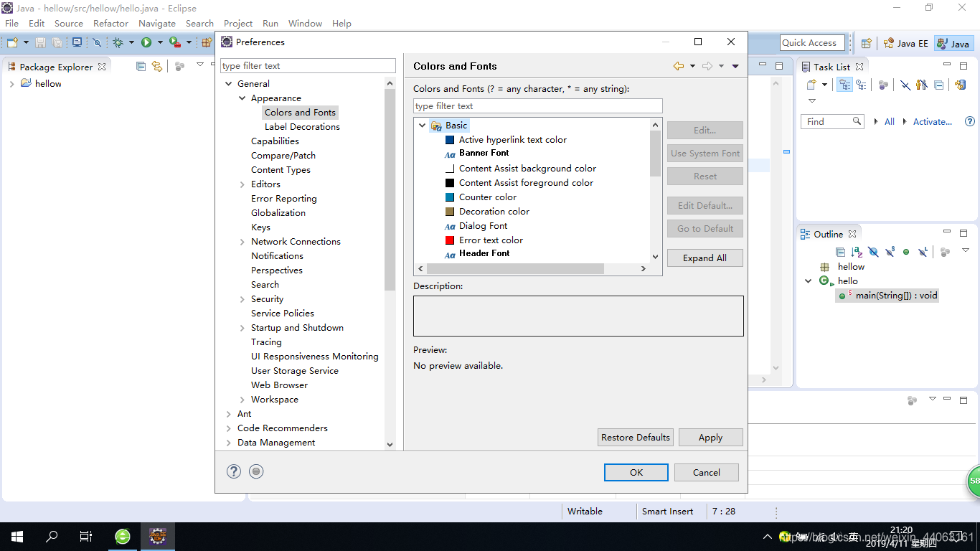Click the Open Perspective icon

pyautogui.click(x=866, y=43)
